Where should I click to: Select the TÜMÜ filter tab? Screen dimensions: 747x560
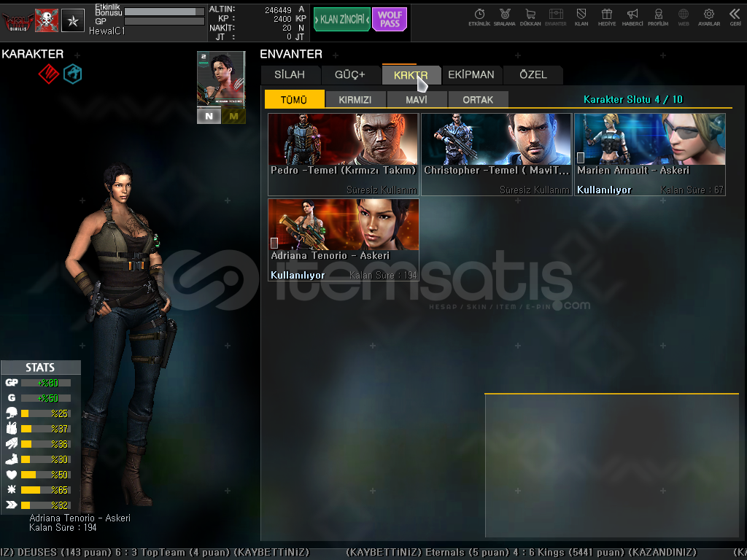(294, 99)
